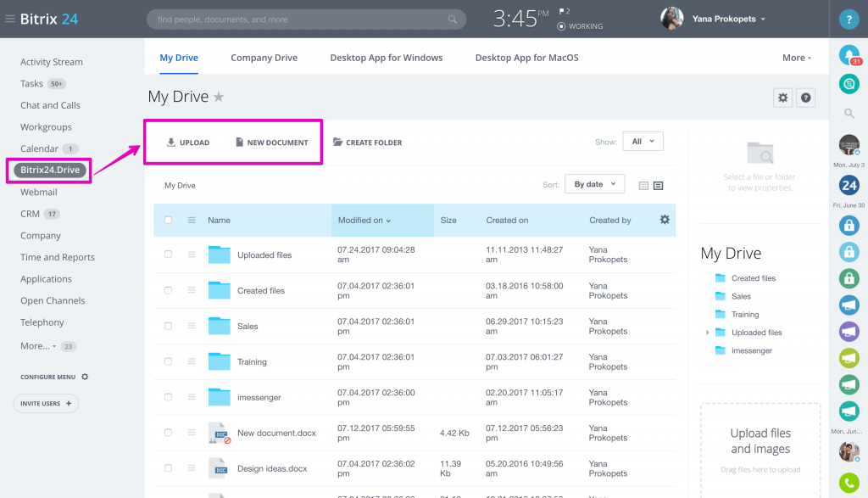The width and height of the screenshot is (868, 498).
Task: Open actions menu icon for Design ideas.docx row
Action: [192, 468]
